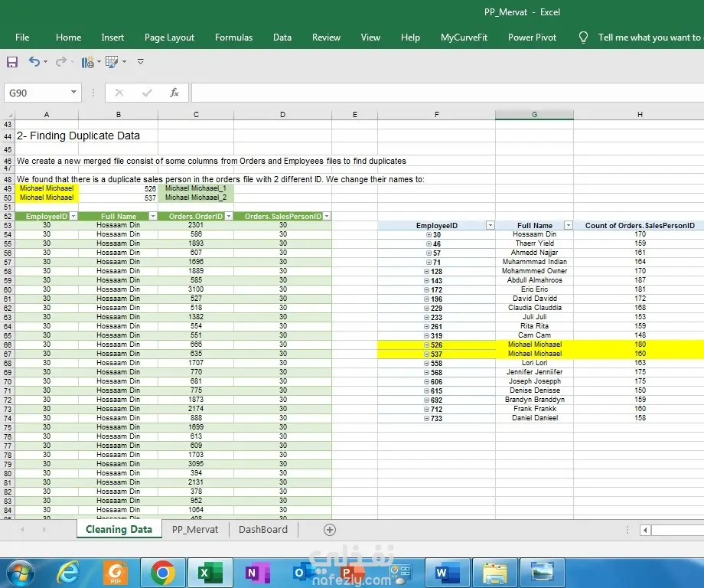
Task: Click the File menu button
Action: [x=22, y=37]
